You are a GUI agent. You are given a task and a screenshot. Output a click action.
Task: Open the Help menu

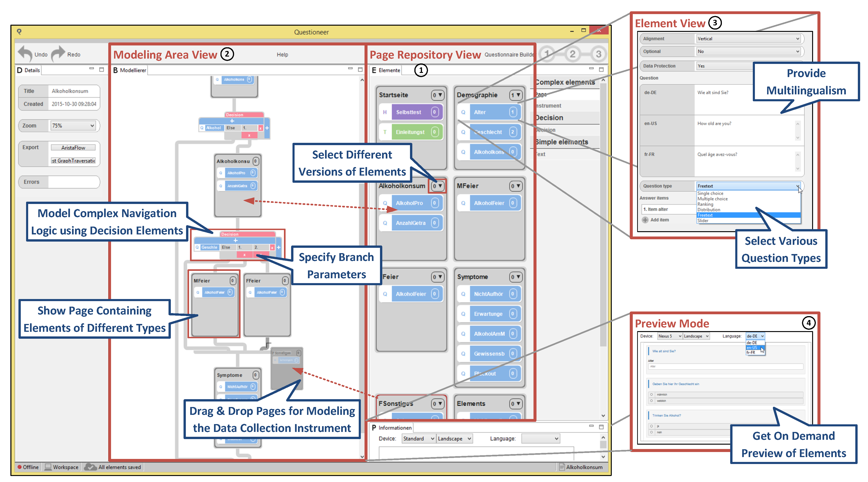pyautogui.click(x=282, y=54)
